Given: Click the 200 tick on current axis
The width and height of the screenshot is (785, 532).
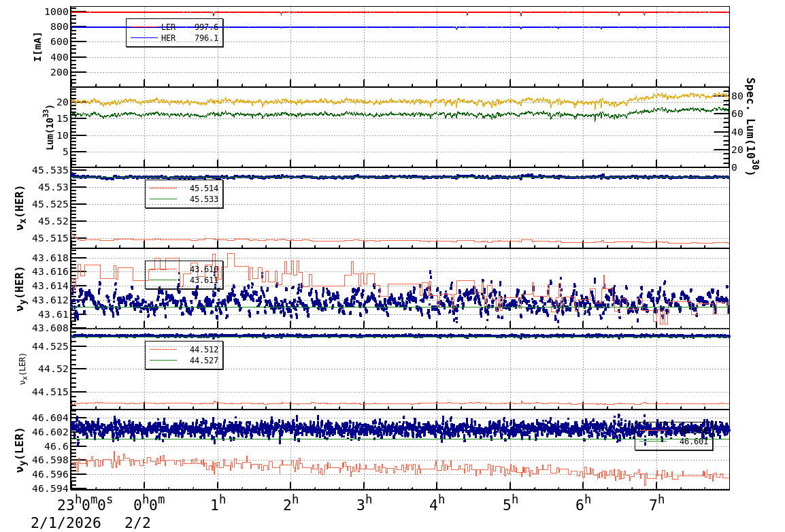Looking at the screenshot, I should click(x=59, y=72).
